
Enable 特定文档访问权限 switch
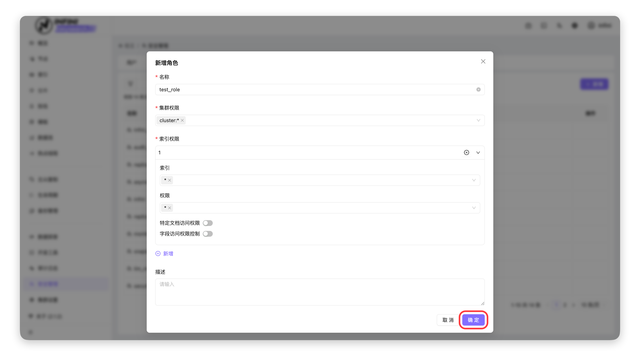click(x=208, y=223)
